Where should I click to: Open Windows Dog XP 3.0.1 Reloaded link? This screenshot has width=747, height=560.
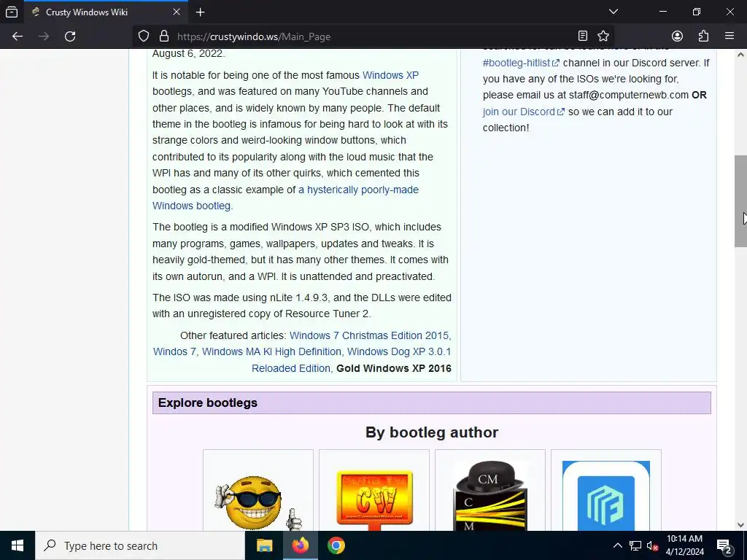pyautogui.click(x=351, y=360)
